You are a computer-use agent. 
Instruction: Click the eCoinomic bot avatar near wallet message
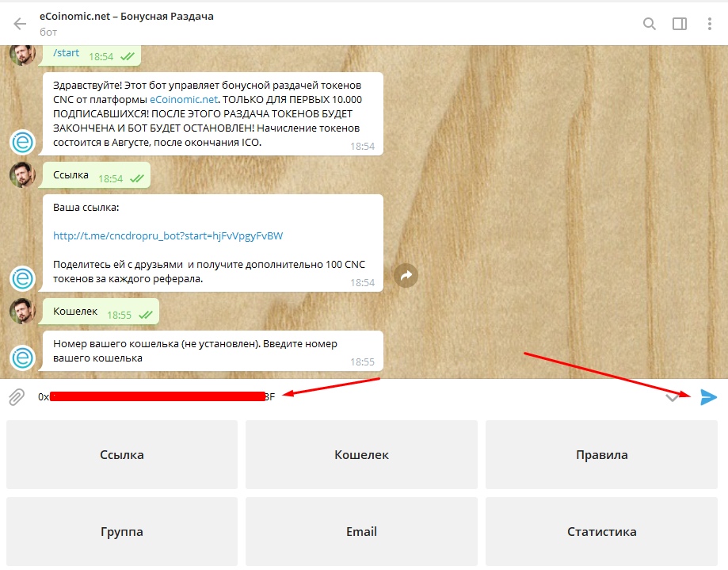click(22, 358)
